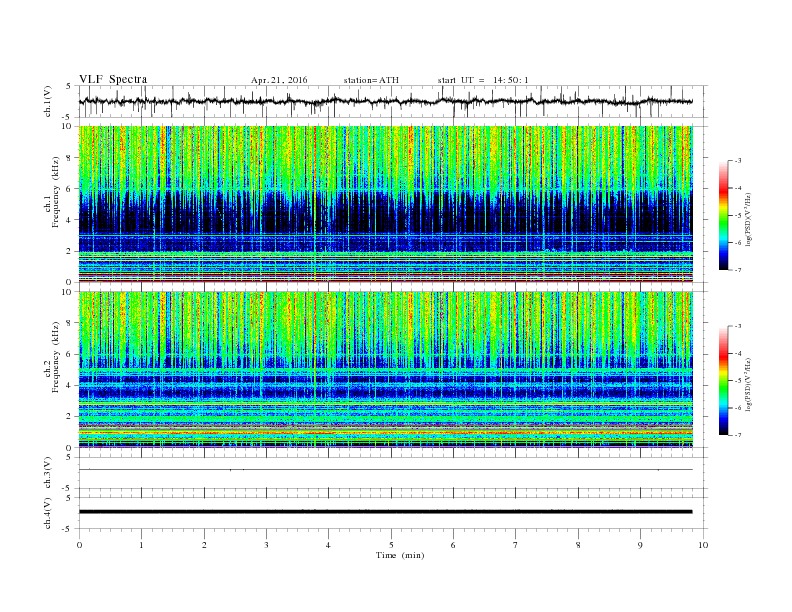Click the time axis tick label "9"

pos(640,545)
